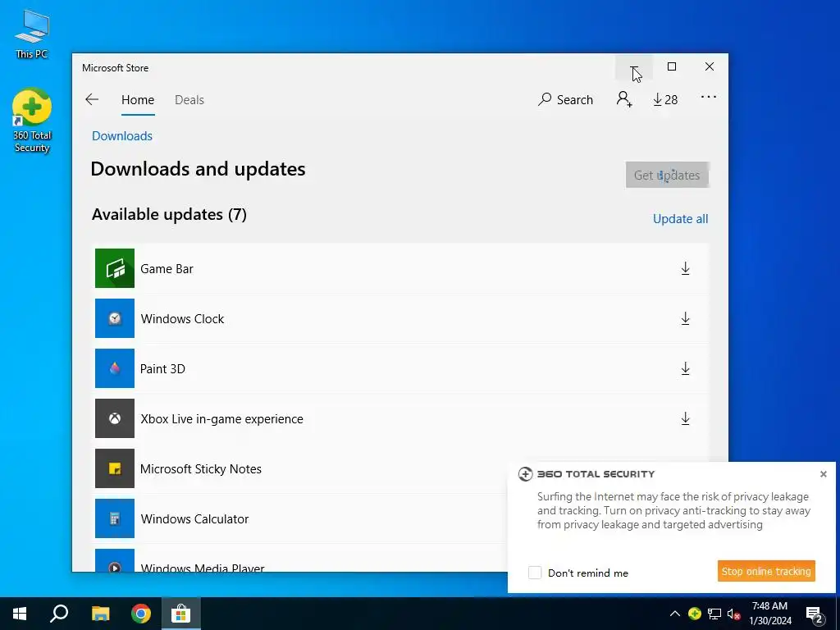Click the Downloads breadcrumb link

122,136
